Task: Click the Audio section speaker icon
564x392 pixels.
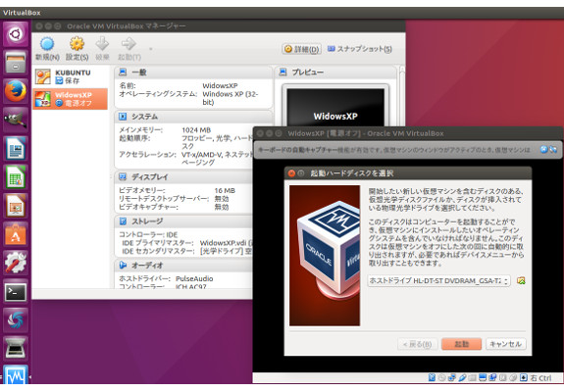Action: [x=123, y=266]
